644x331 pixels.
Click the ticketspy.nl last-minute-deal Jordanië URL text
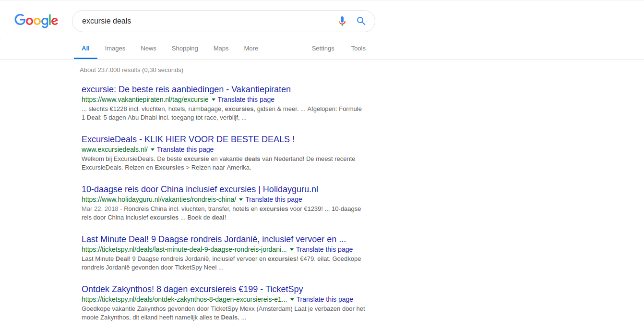184,249
